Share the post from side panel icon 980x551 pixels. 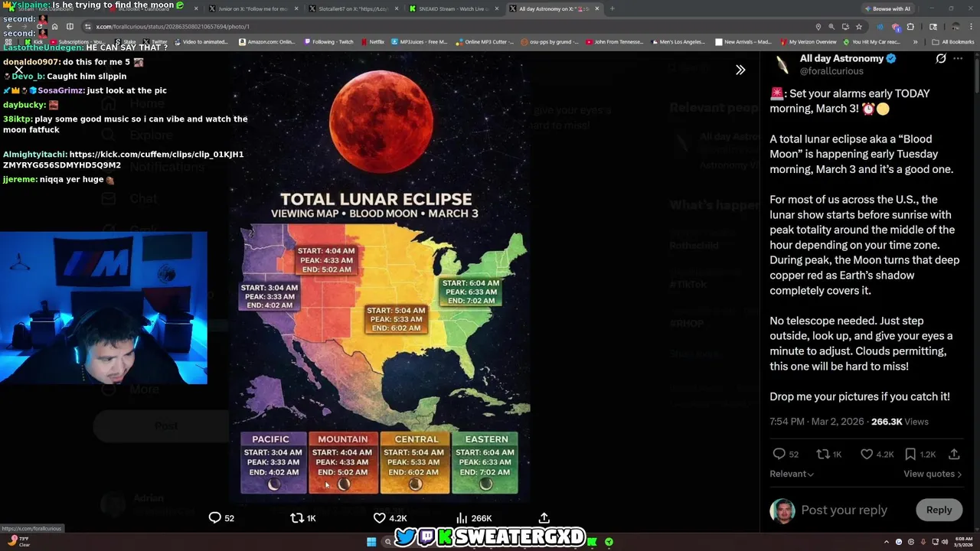pos(954,454)
